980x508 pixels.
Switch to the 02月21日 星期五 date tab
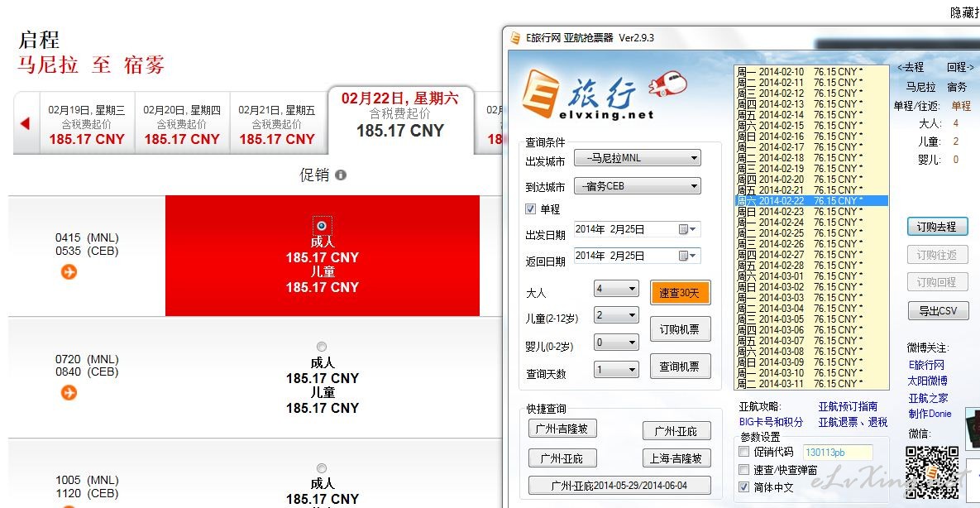[277, 124]
